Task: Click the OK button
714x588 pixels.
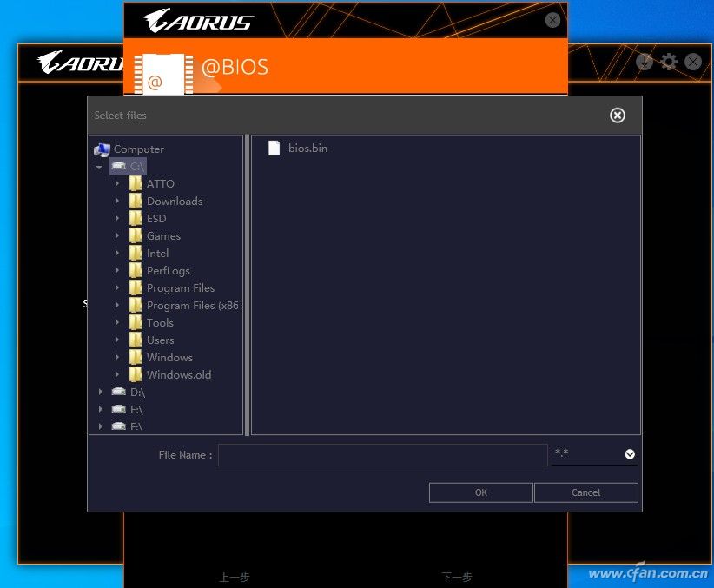Action: pyautogui.click(x=481, y=492)
